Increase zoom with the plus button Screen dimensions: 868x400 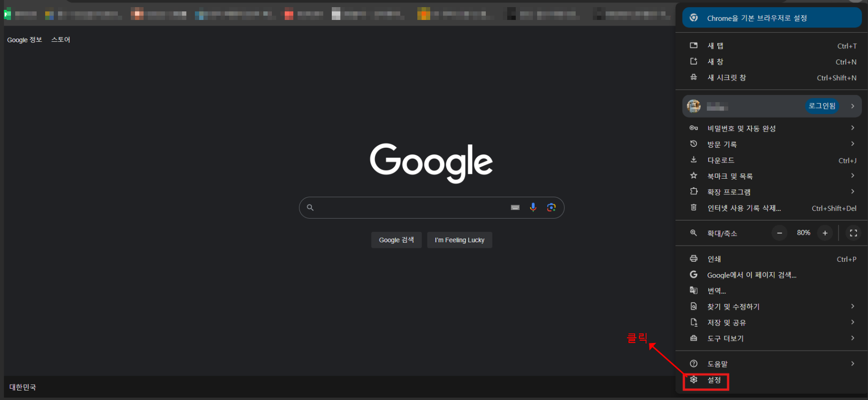pyautogui.click(x=825, y=233)
